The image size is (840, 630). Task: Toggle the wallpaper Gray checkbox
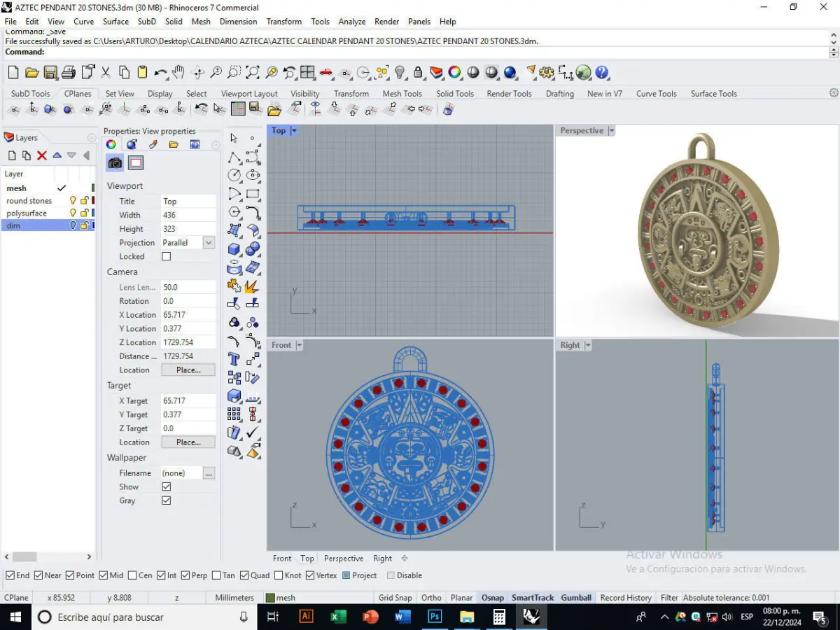click(x=167, y=500)
